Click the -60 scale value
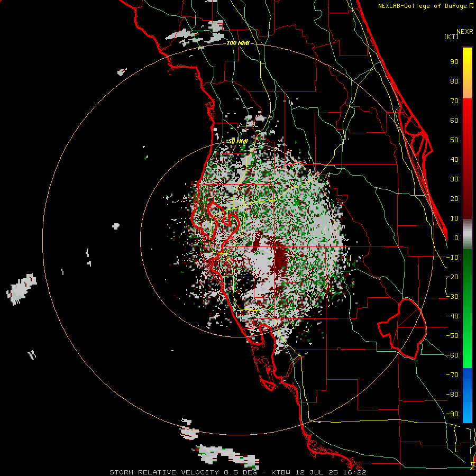Image resolution: width=476 pixels, height=476 pixels. pos(452,355)
